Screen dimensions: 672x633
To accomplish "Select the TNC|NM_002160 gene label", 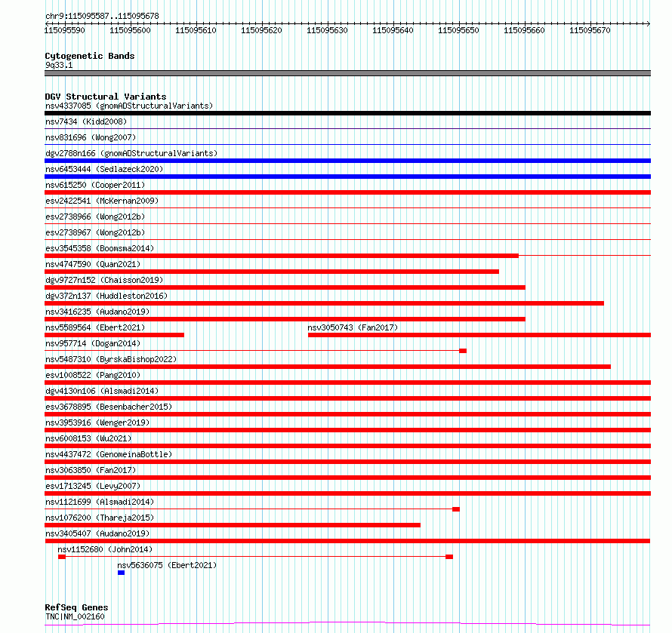I will (x=75, y=616).
